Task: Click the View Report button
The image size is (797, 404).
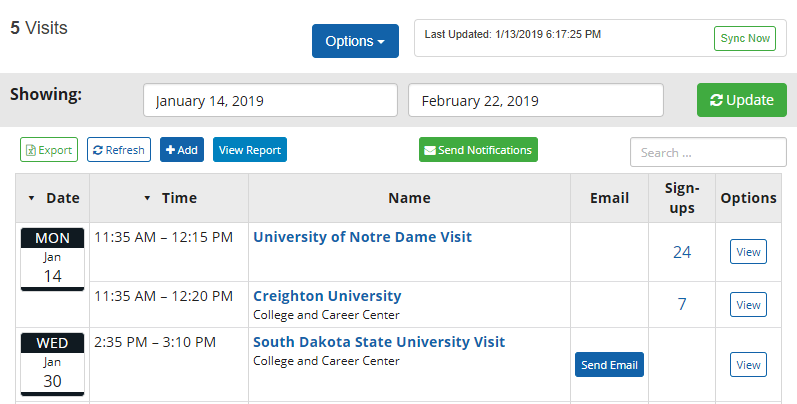Action: pos(250,150)
